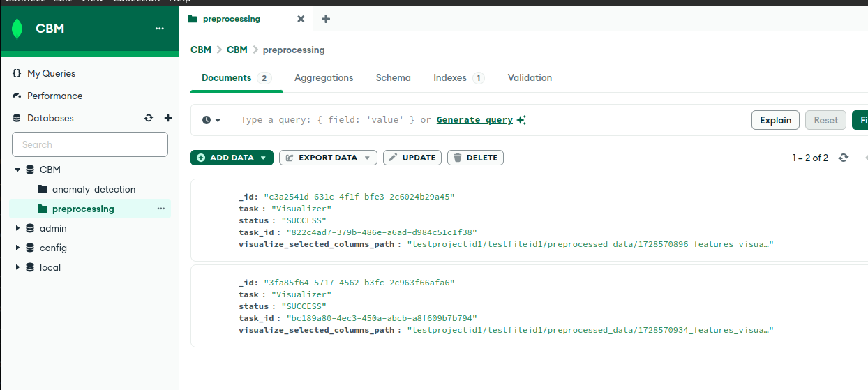The image size is (868, 390).
Task: Collapse the CBM database tree
Action: (18, 170)
